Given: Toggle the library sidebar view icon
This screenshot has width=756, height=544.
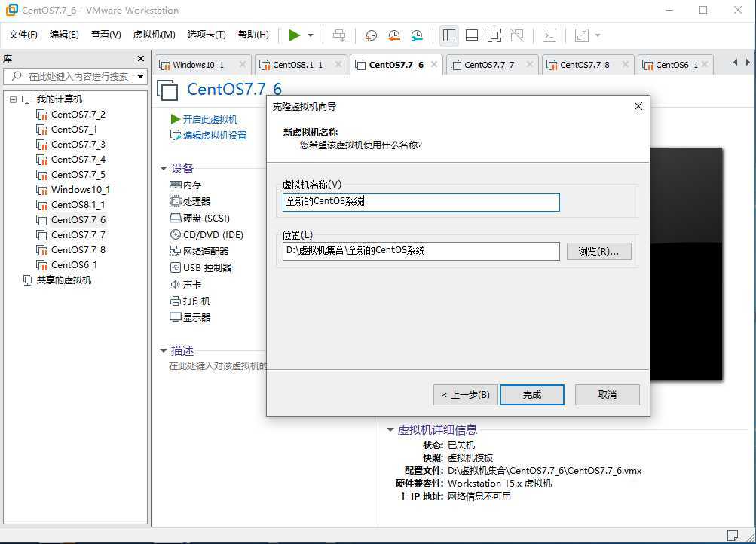Looking at the screenshot, I should (449, 35).
